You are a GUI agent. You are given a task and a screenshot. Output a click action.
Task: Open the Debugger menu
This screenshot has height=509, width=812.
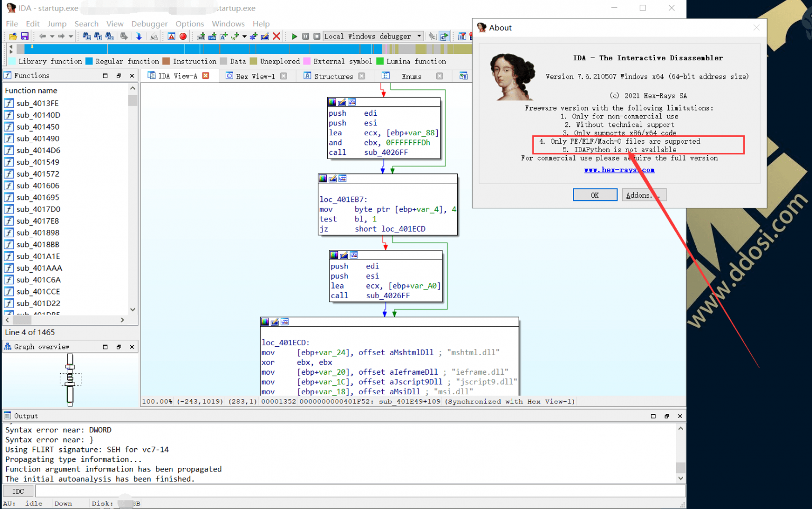[150, 24]
